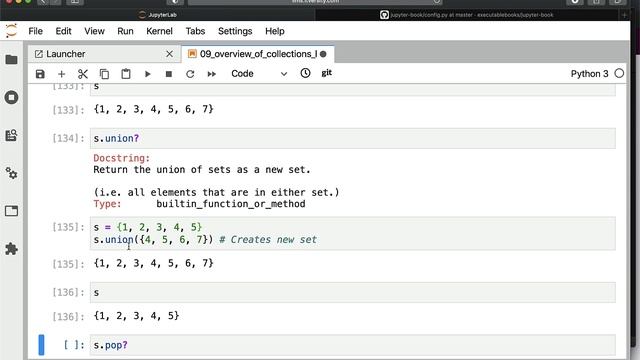Click the builtin_function_or_method type text
Image resolution: width=640 pixels, height=360 pixels.
point(231,204)
